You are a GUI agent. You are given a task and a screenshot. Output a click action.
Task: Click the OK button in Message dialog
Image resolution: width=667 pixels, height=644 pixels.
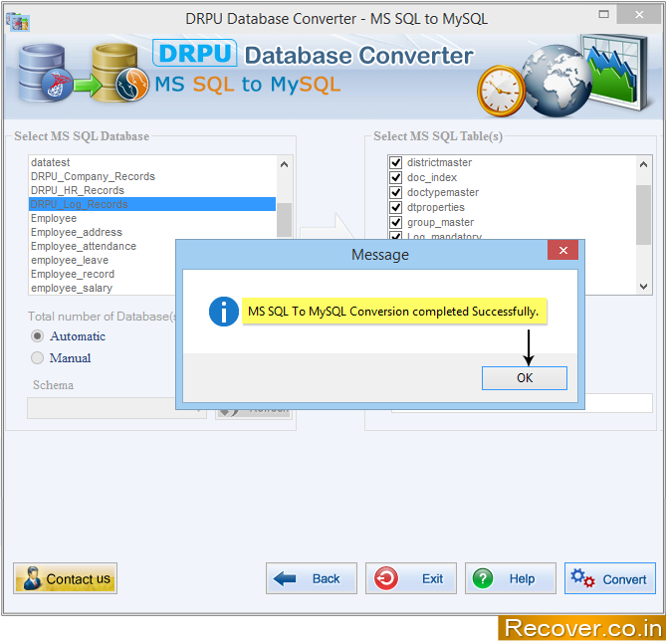[x=524, y=377]
